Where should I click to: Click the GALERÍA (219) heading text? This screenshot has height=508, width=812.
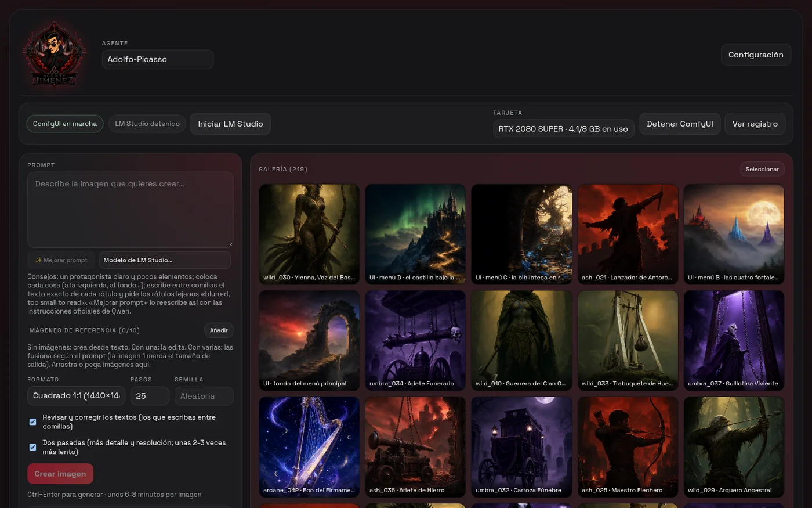point(283,170)
